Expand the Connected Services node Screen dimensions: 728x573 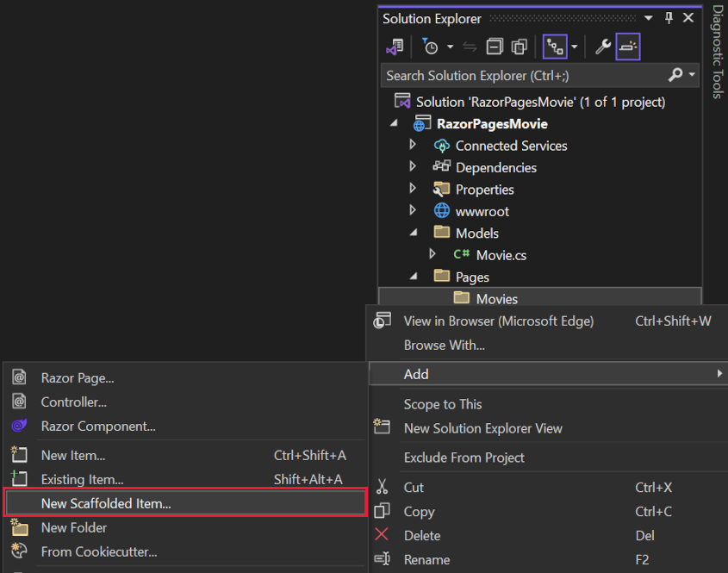413,146
